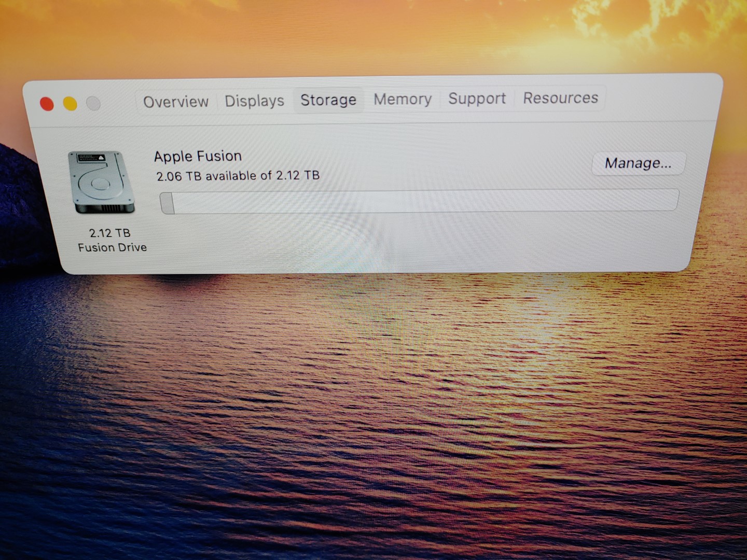Image resolution: width=747 pixels, height=560 pixels.
Task: Minimize the window with yellow button
Action: tap(70, 104)
